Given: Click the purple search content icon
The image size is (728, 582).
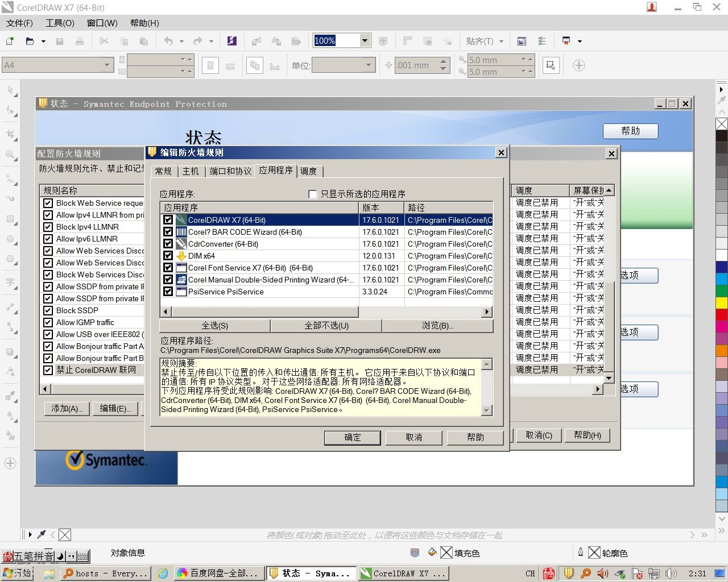Looking at the screenshot, I should (231, 41).
